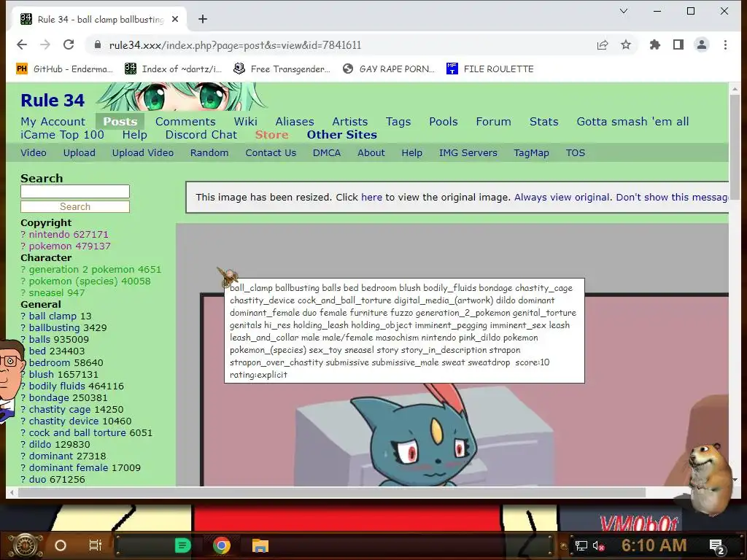
Task: Reload the current page
Action: point(69,44)
